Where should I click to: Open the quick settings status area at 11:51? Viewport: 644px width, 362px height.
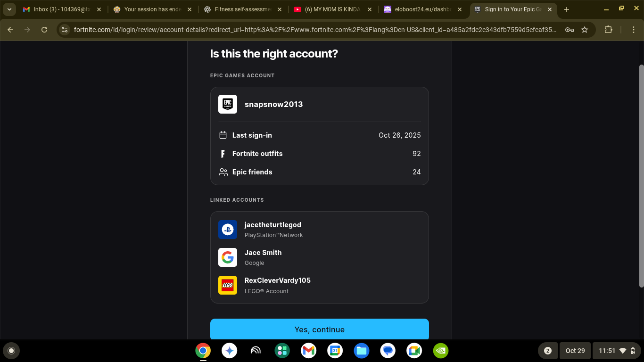click(616, 351)
